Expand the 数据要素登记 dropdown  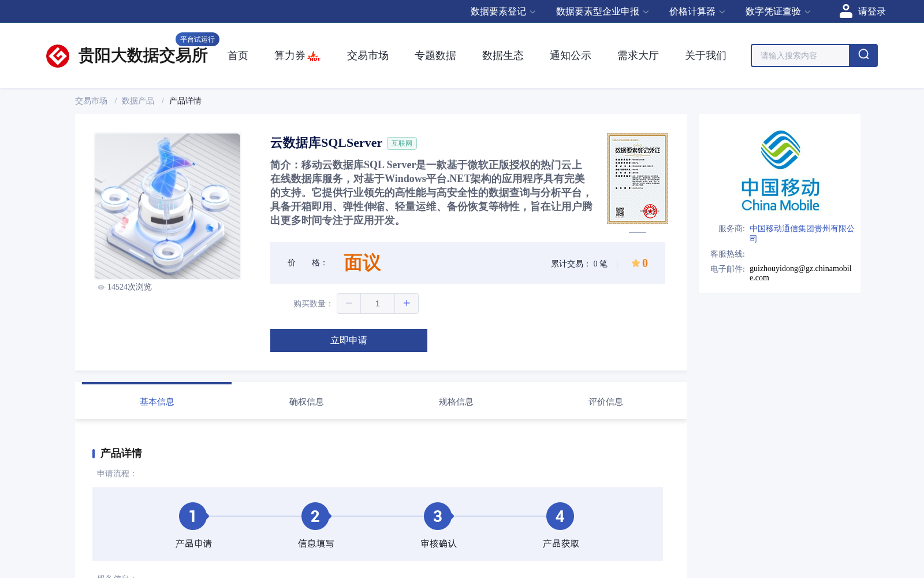coord(503,12)
